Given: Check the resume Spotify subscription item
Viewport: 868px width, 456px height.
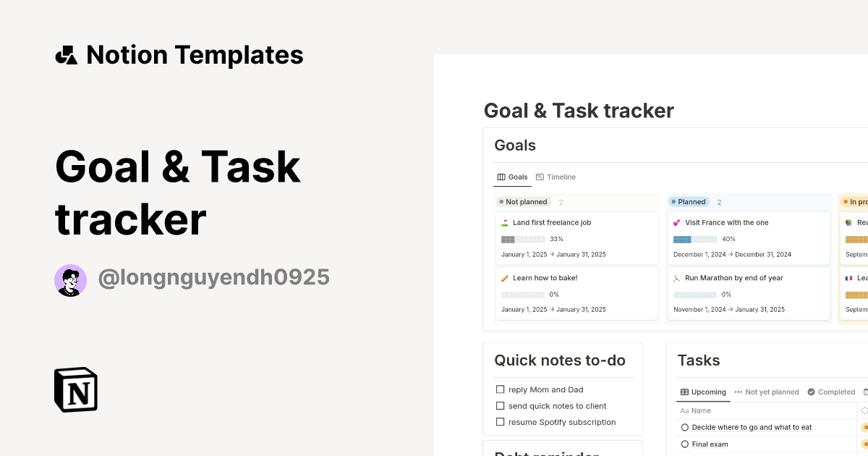Looking at the screenshot, I should pyautogui.click(x=500, y=421).
